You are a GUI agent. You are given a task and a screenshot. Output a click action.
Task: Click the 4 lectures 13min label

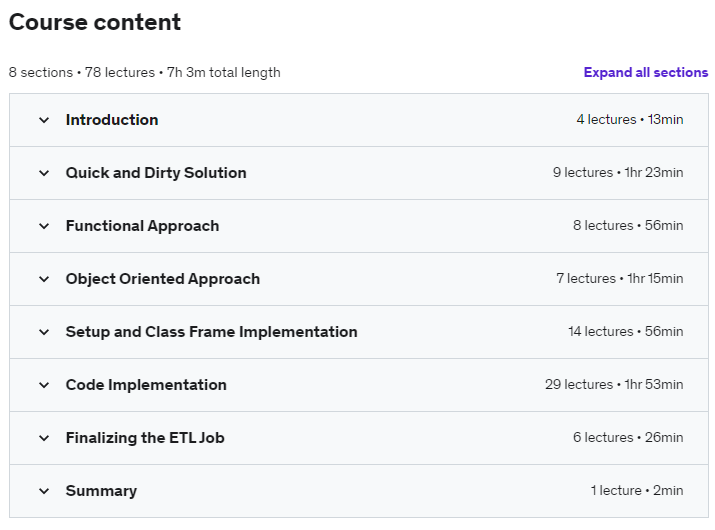630,120
